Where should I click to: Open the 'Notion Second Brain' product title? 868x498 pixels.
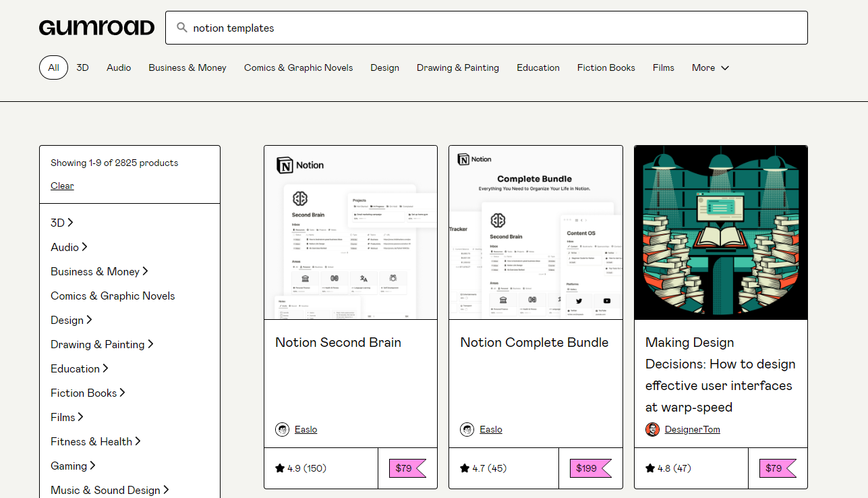coord(338,343)
